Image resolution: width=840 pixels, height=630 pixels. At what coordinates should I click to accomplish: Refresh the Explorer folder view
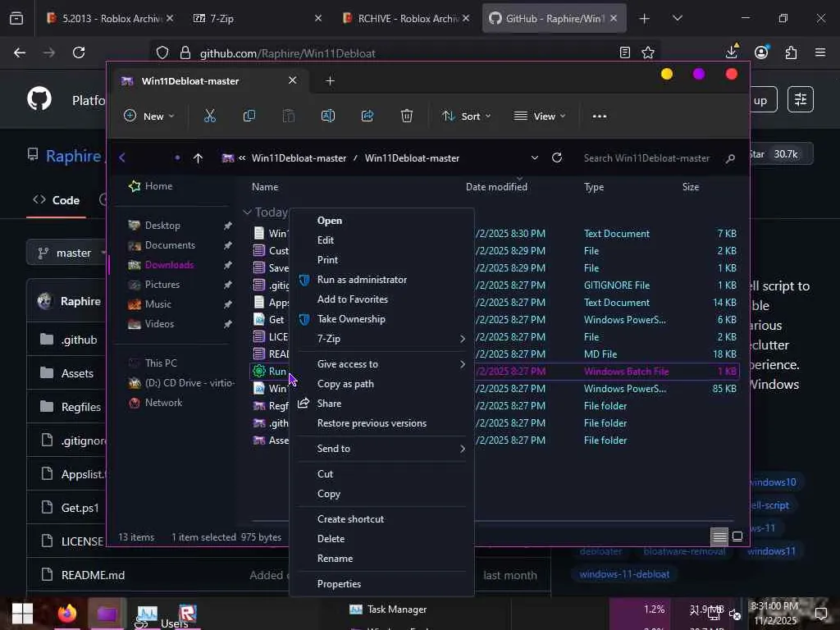557,157
